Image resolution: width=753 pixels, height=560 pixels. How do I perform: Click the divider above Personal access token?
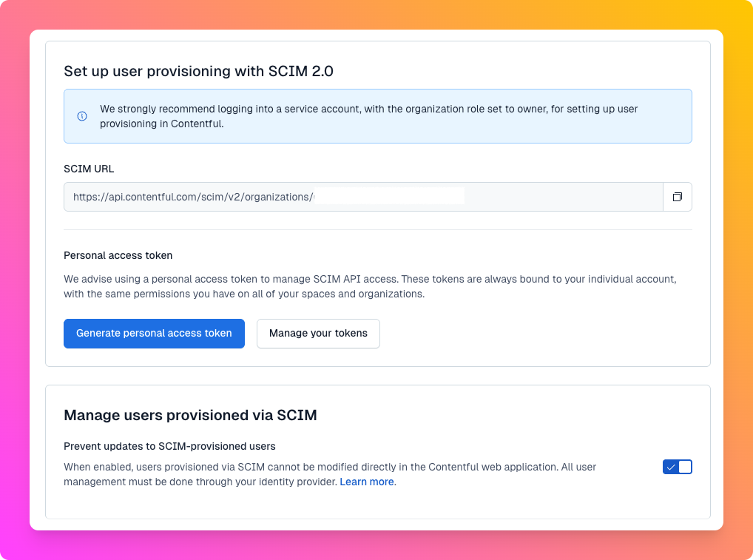click(378, 229)
